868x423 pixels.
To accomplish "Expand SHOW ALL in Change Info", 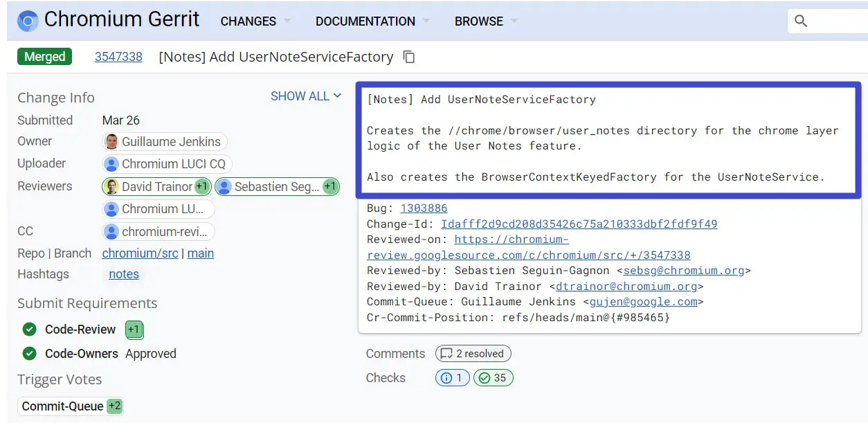I will 306,96.
